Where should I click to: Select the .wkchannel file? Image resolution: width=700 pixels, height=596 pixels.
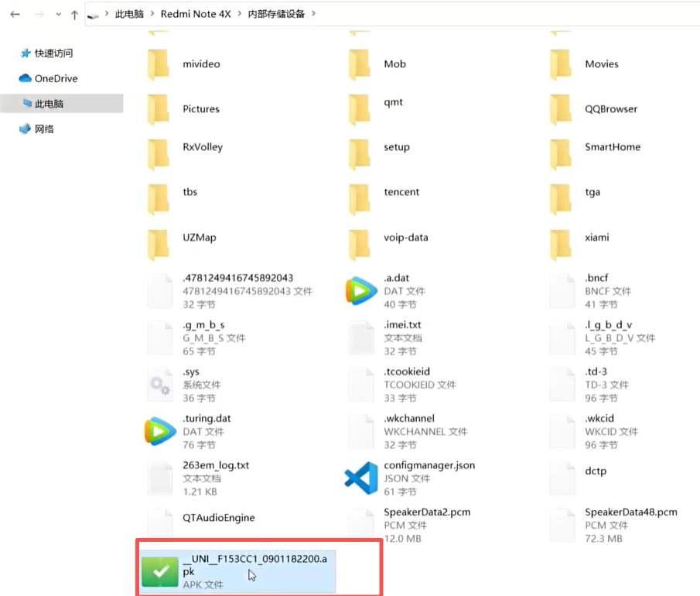click(x=409, y=432)
